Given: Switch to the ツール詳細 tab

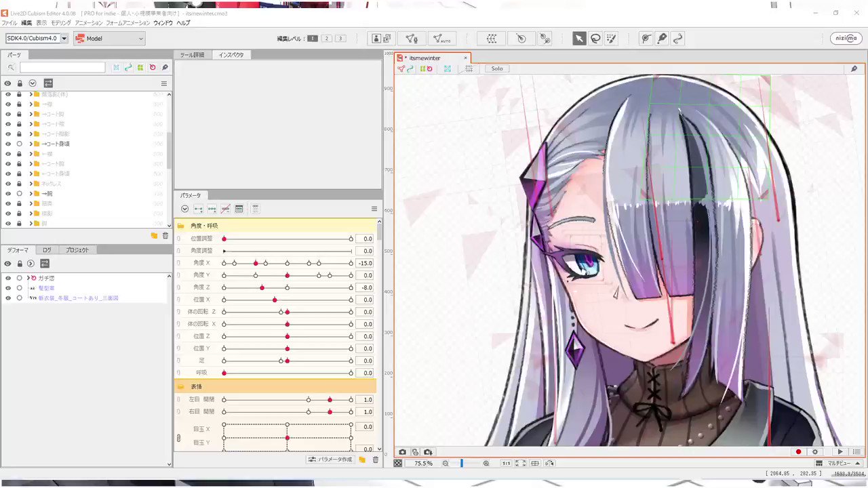Looking at the screenshot, I should click(x=193, y=55).
